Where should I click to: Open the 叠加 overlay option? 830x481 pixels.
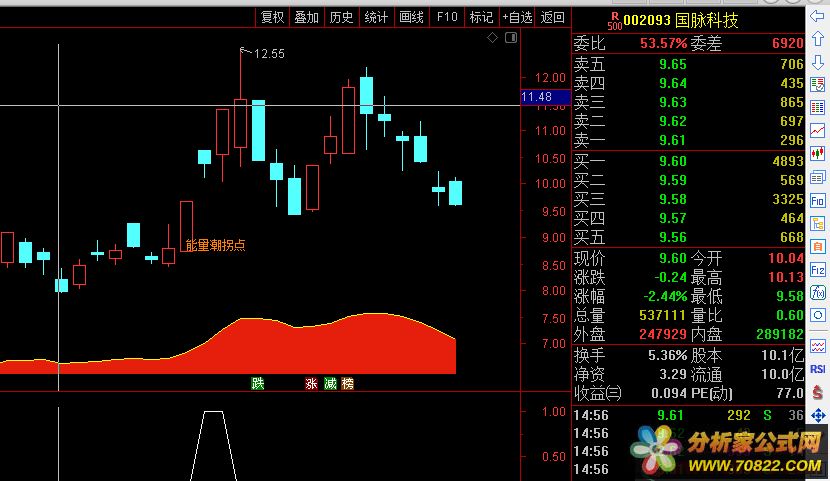(307, 17)
